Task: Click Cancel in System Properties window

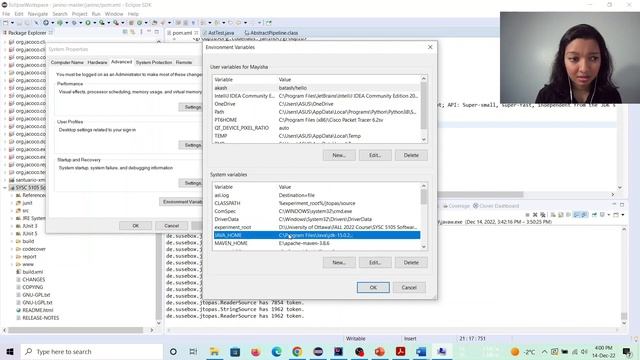Action: tap(171, 226)
